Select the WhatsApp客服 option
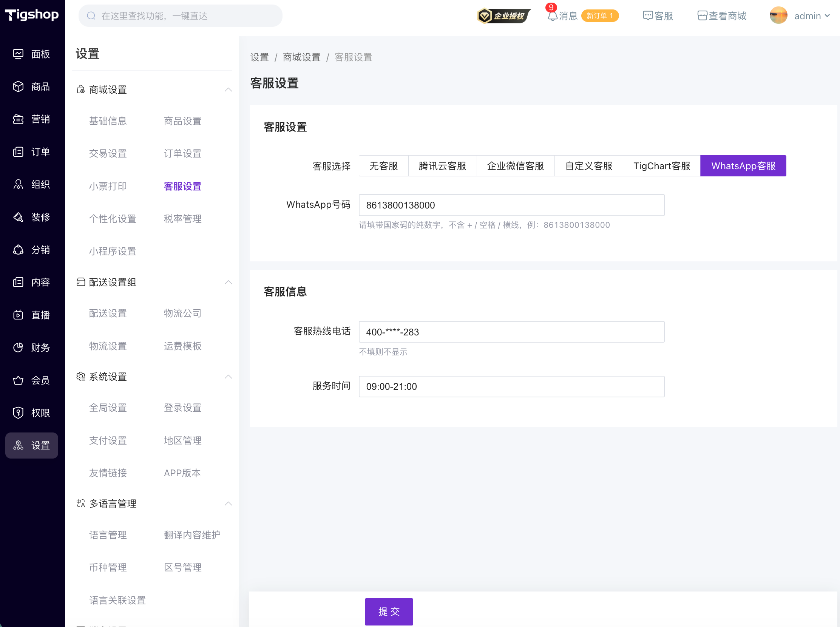 [x=743, y=166]
